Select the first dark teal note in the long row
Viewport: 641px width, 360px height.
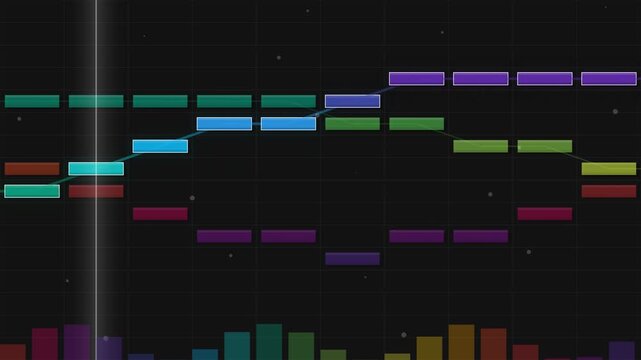[x=32, y=101]
